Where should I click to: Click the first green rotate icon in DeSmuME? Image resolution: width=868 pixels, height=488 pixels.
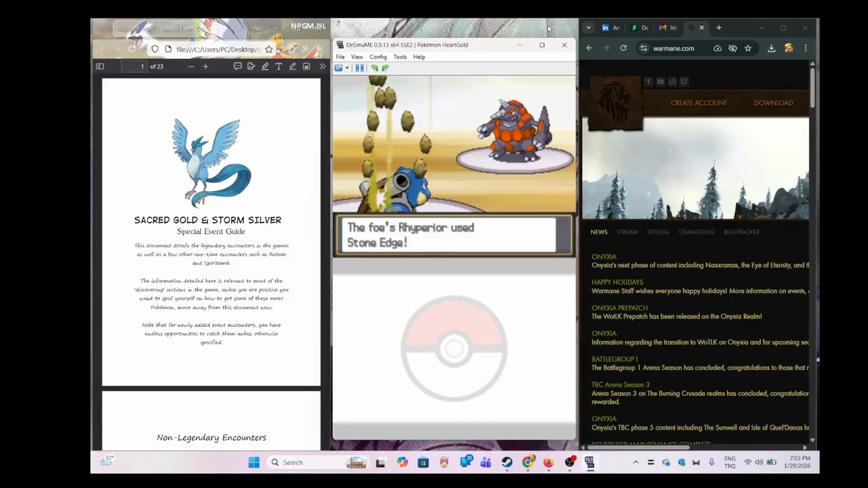pyautogui.click(x=374, y=68)
